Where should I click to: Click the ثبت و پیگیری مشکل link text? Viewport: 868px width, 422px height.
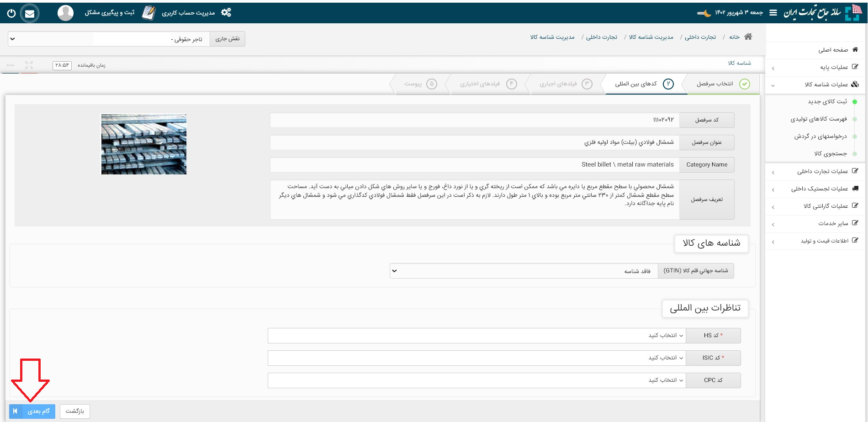(110, 13)
